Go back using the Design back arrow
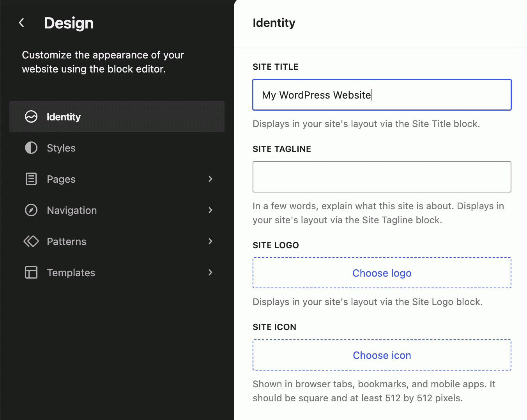 (22, 23)
